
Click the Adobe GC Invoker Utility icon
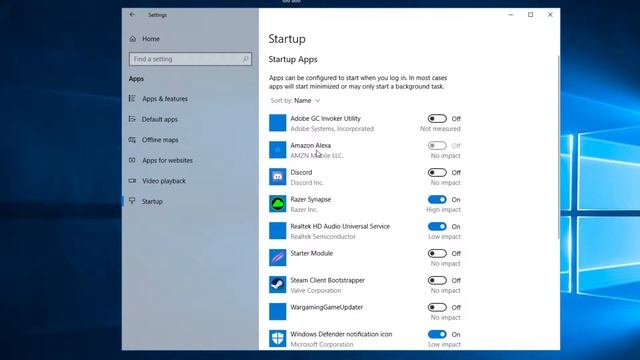click(x=278, y=123)
